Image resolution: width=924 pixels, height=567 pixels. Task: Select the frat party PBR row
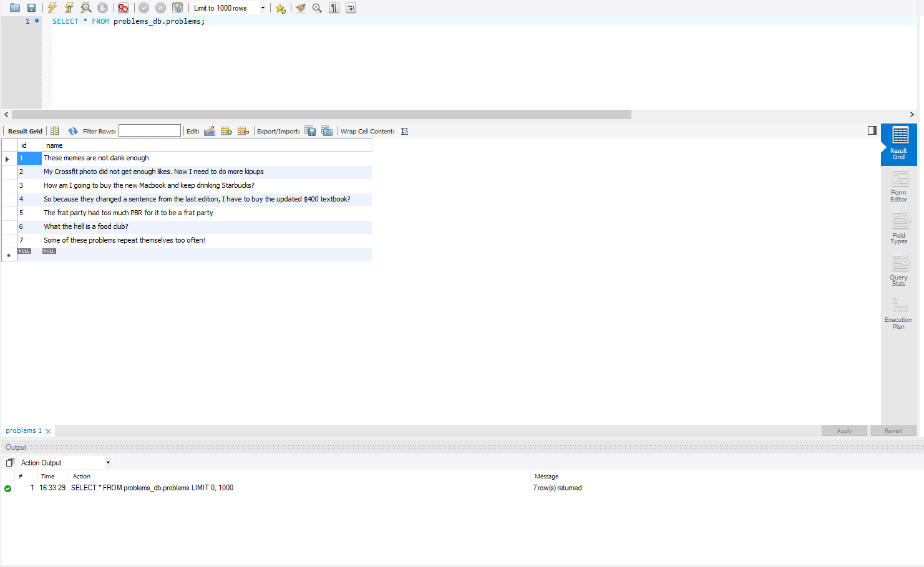pyautogui.click(x=207, y=213)
